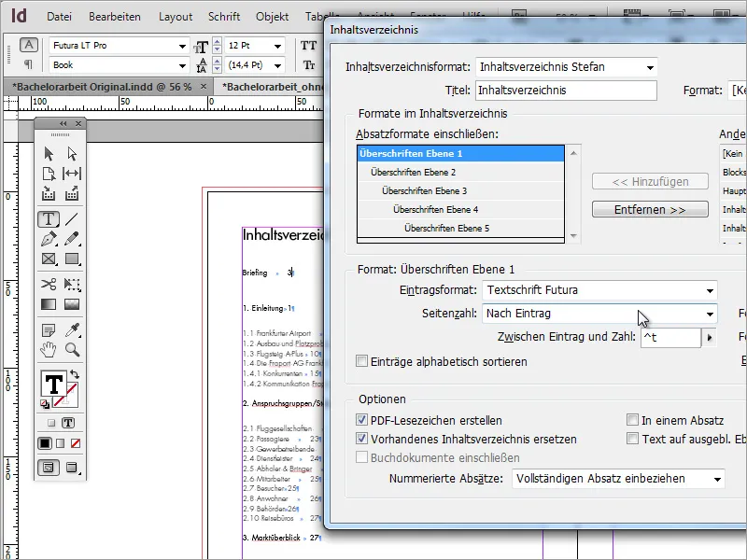This screenshot has height=560, width=747.
Task: Pick the Eyedropper tool
Action: tap(72, 329)
